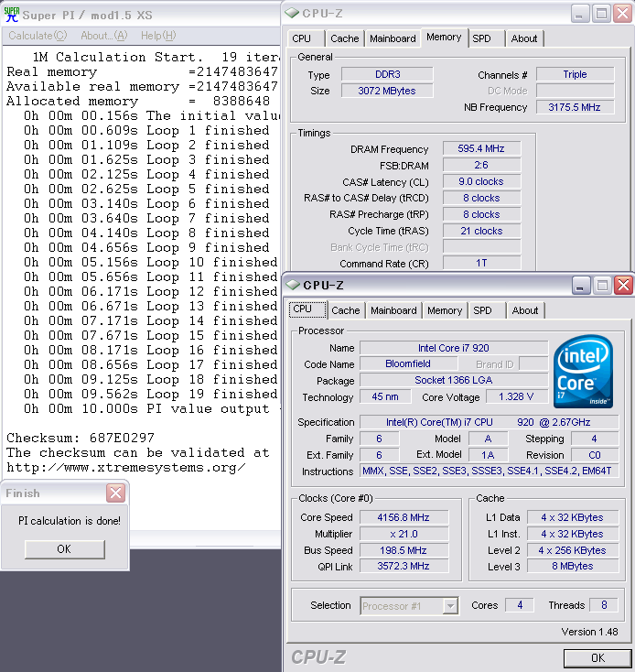Select Memory tab in the upper CPU-Z window
The width and height of the screenshot is (635, 672).
click(x=444, y=38)
